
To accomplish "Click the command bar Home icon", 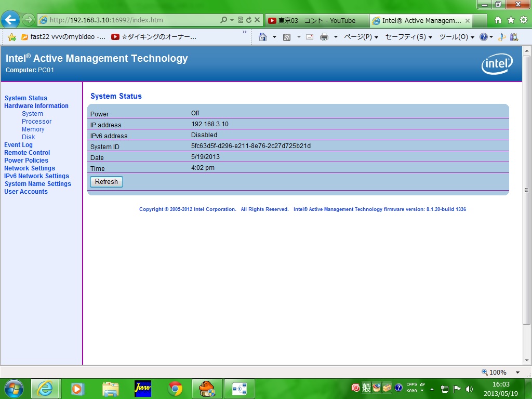I will coord(262,37).
